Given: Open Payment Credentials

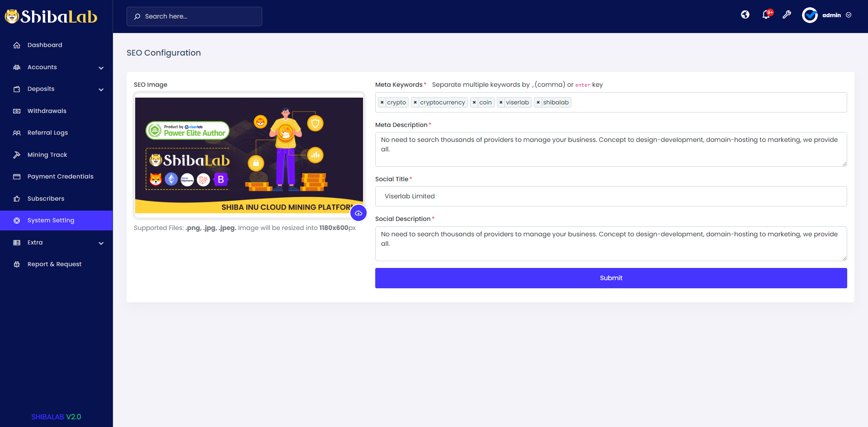Looking at the screenshot, I should pos(56,177).
